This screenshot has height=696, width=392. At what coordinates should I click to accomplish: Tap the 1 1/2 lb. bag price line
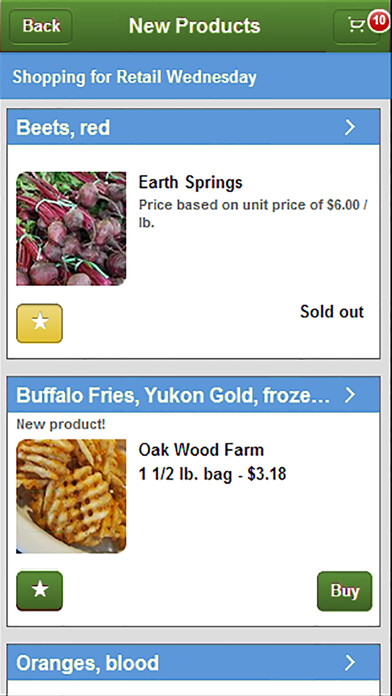point(212,475)
